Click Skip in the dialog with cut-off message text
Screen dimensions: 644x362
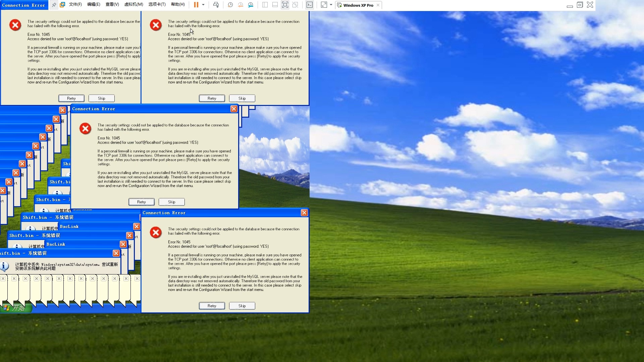pos(102,98)
